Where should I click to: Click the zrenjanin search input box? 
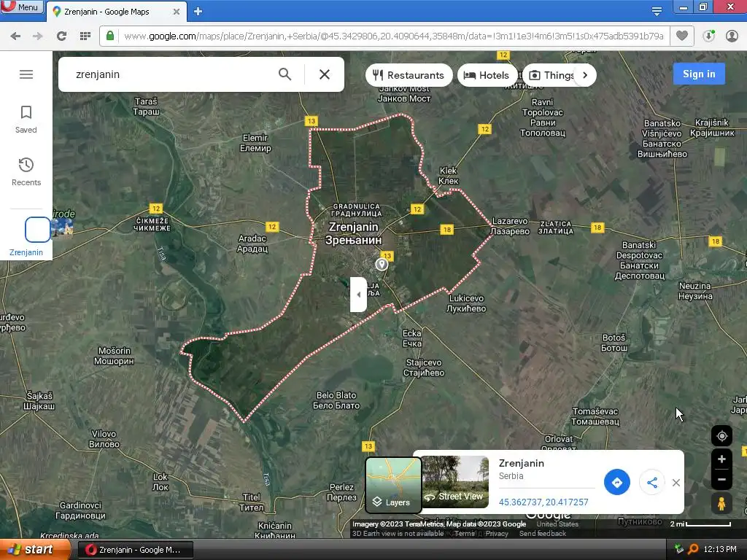(x=171, y=74)
